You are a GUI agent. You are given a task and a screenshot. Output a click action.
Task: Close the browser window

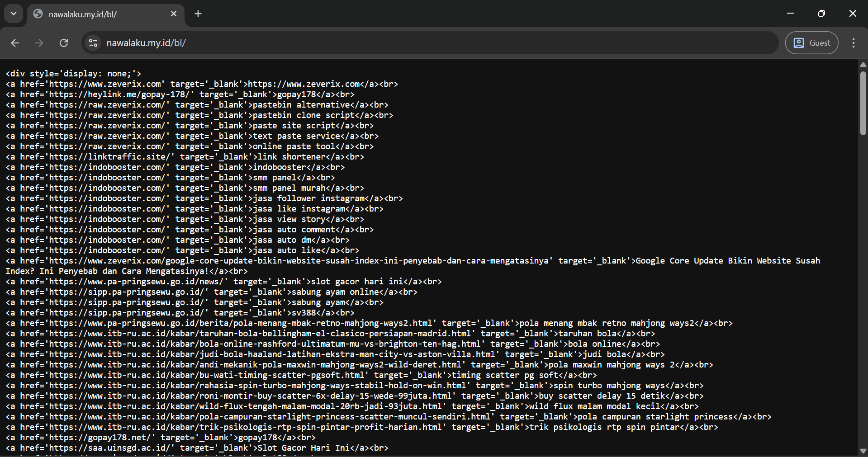(853, 14)
